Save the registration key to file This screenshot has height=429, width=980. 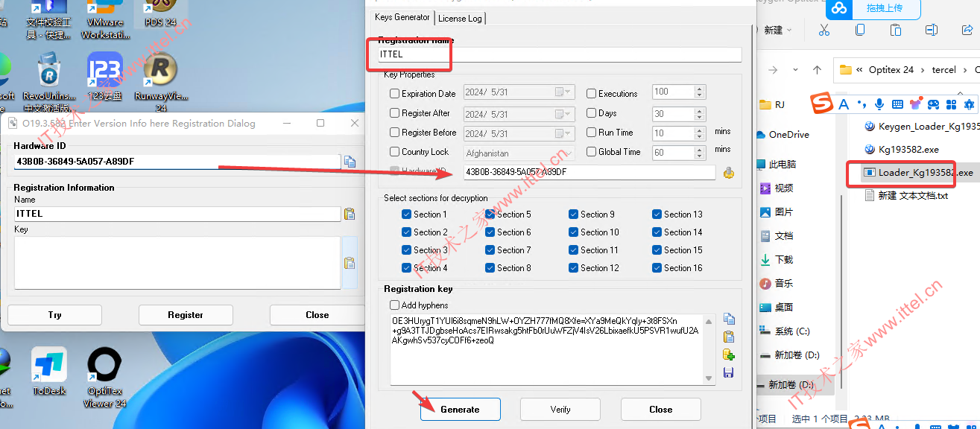point(729,372)
